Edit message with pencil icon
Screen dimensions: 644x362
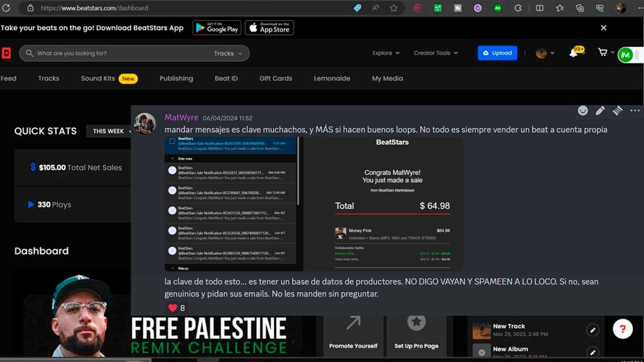pyautogui.click(x=600, y=111)
